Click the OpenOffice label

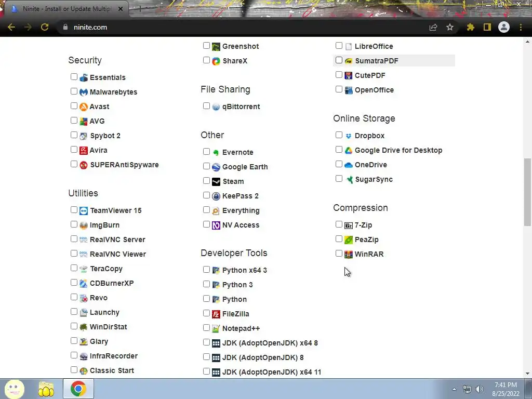tap(374, 90)
